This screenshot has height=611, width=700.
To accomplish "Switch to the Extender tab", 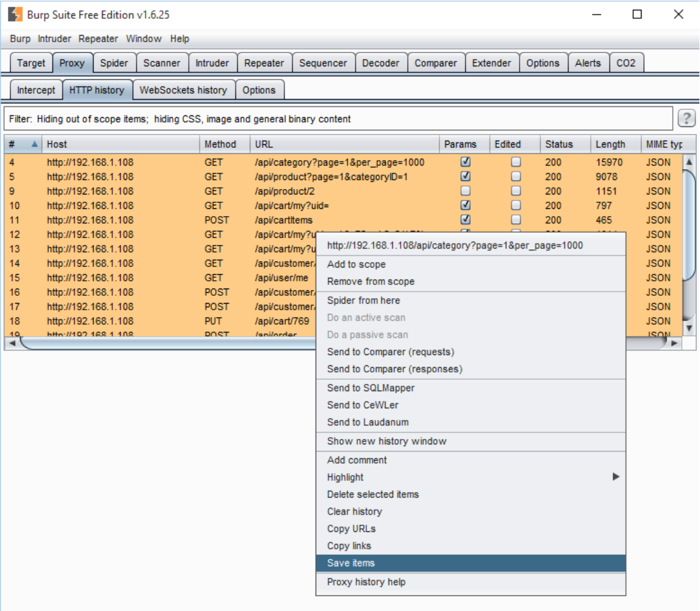I will coord(491,63).
